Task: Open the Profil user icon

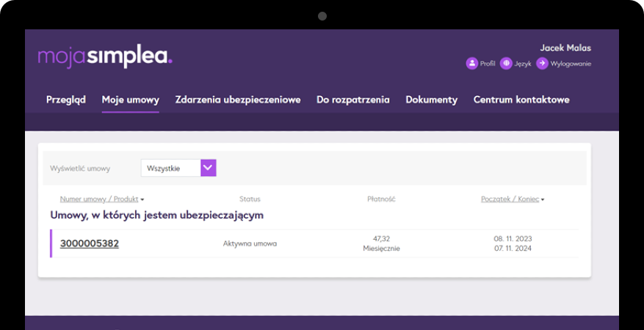Action: (x=471, y=64)
